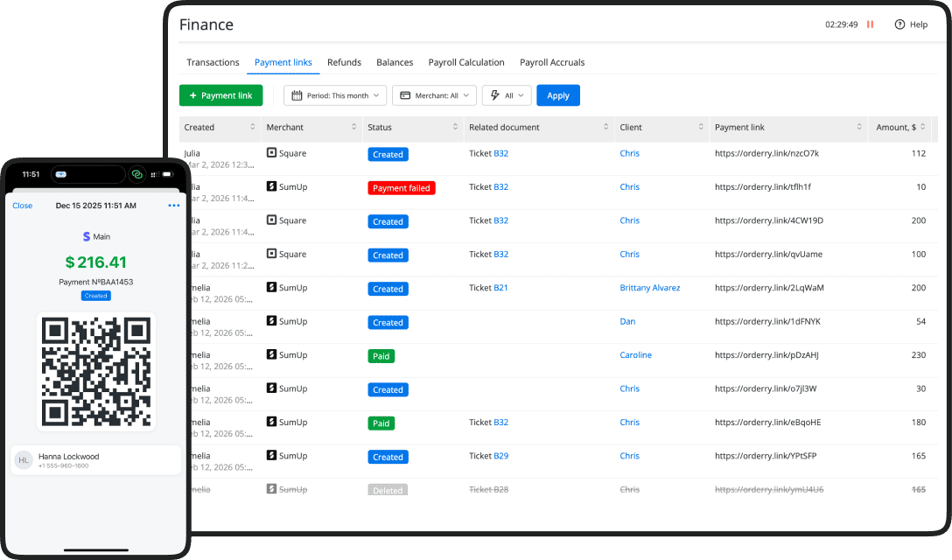Toggle sorting on Amount column
Screen dimensions: 952x560
(x=923, y=128)
